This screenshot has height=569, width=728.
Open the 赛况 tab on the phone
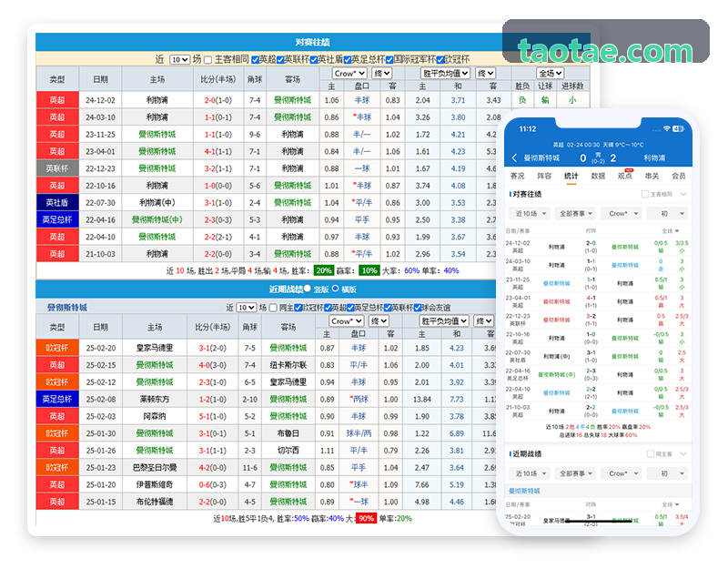pos(517,176)
